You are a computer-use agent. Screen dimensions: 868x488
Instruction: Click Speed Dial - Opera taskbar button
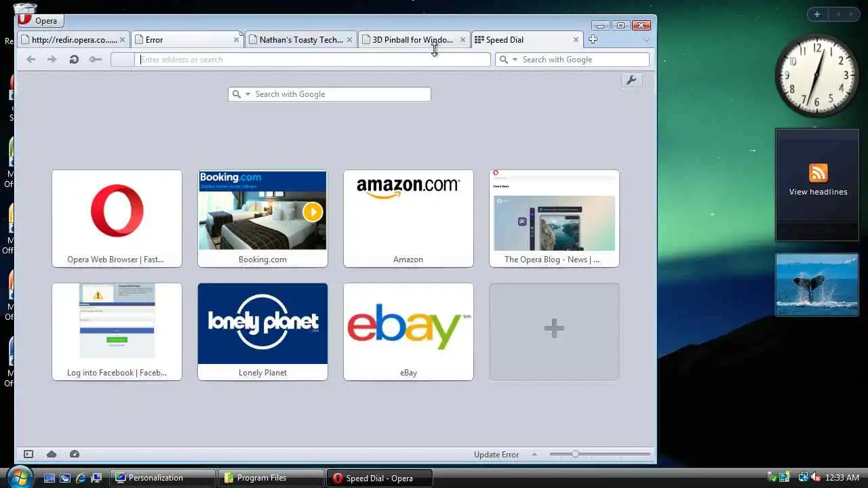tap(380, 478)
